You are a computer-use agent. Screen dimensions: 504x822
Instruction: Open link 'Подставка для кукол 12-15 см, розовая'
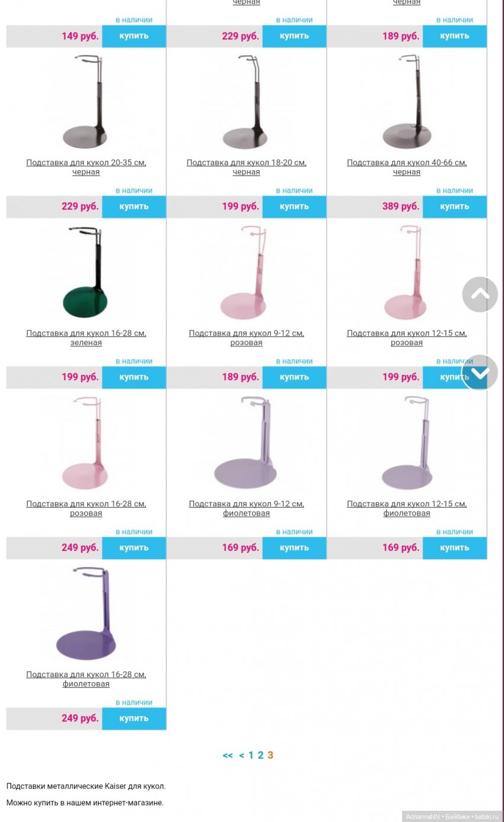[407, 338]
